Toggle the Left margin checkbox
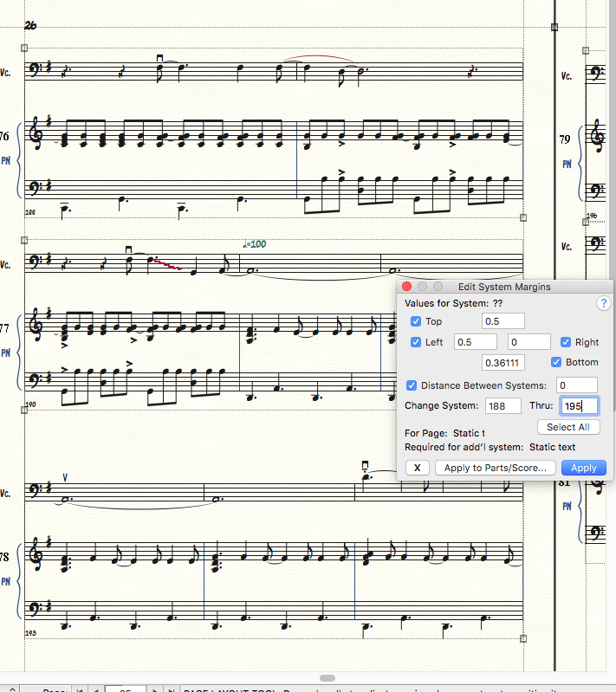This screenshot has width=616, height=692. pyautogui.click(x=416, y=342)
